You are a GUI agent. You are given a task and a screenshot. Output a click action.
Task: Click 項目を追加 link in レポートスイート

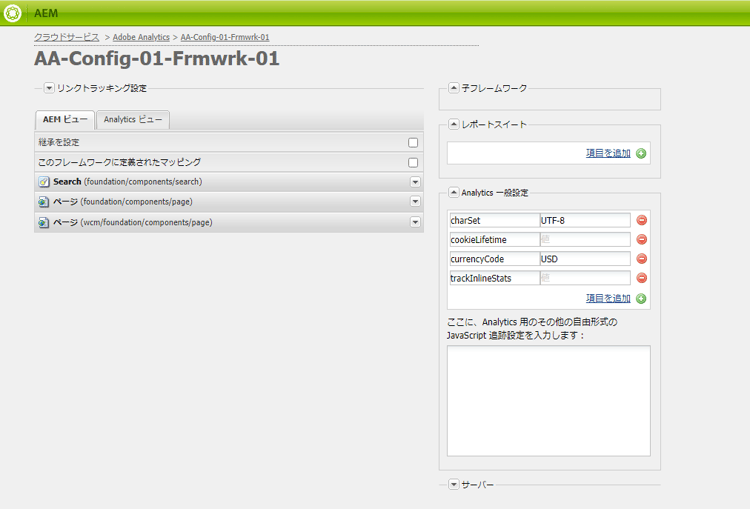(x=608, y=153)
